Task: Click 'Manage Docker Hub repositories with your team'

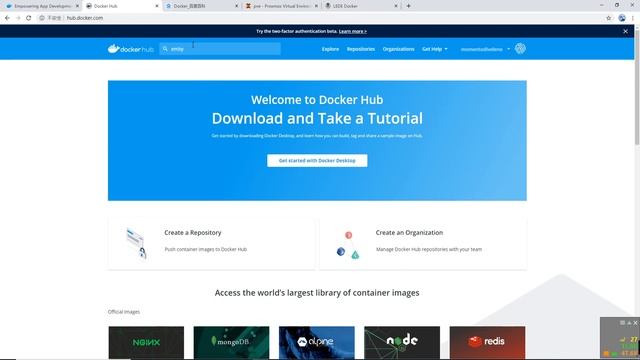Action: coord(429,249)
